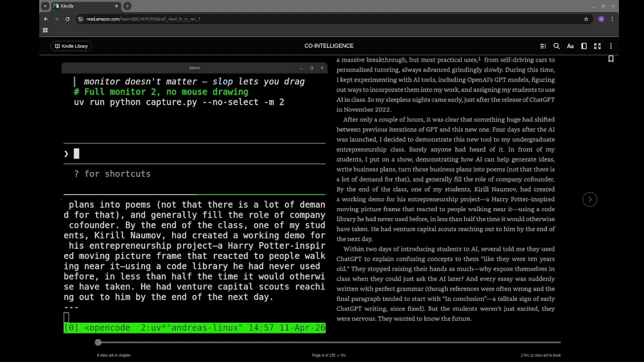Enter Kindle full screen mode
The width and height of the screenshot is (644, 362).
coord(597,46)
